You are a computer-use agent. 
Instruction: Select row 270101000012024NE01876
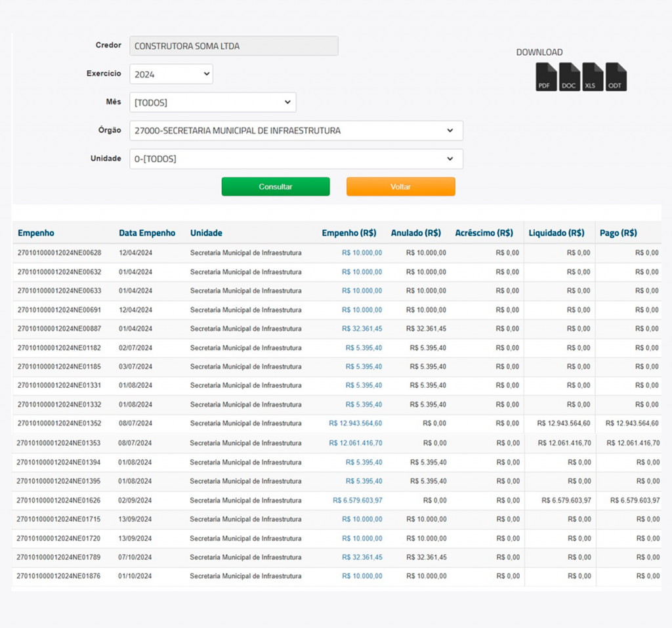tap(59, 576)
